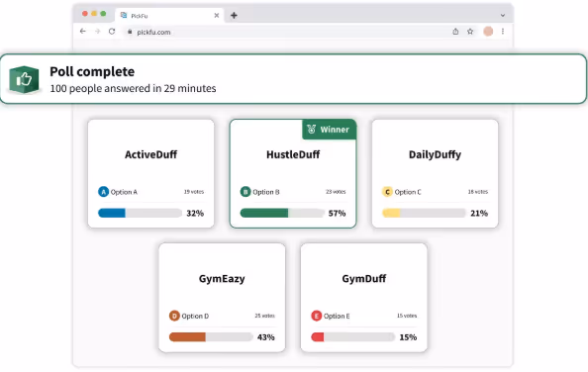
Task: Click the browser back arrow
Action: tap(83, 32)
